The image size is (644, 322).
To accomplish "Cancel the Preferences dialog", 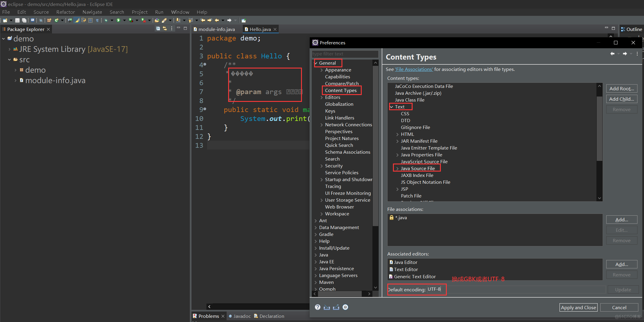I will (x=619, y=307).
